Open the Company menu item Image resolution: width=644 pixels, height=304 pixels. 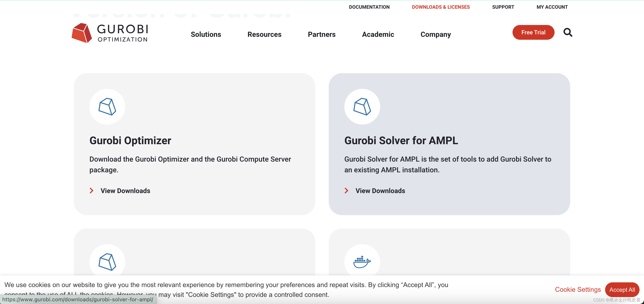pyautogui.click(x=436, y=34)
